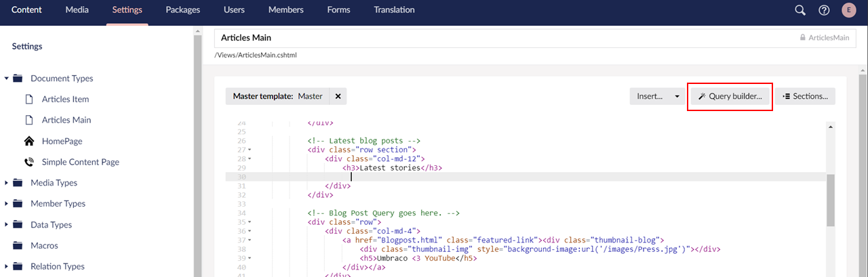Click the Data Types folder icon

coord(18,225)
